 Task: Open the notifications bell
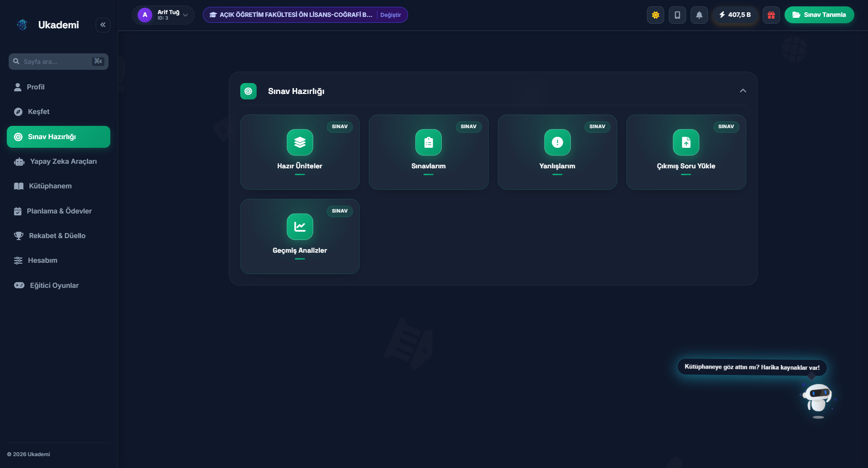(699, 15)
